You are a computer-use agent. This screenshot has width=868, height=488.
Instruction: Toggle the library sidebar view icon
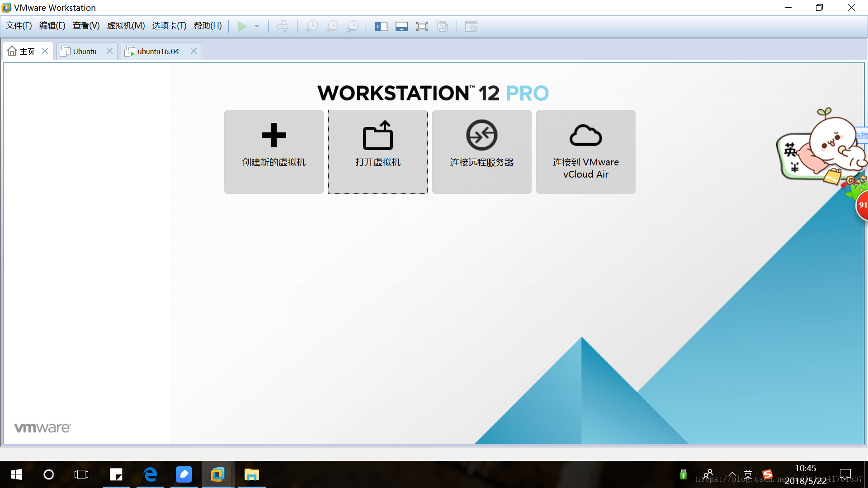pos(381,26)
